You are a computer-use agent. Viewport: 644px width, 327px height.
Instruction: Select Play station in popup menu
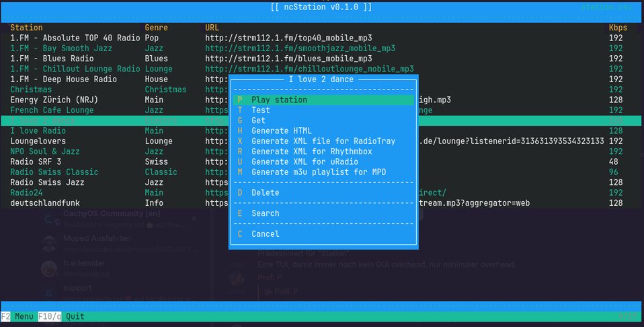279,100
